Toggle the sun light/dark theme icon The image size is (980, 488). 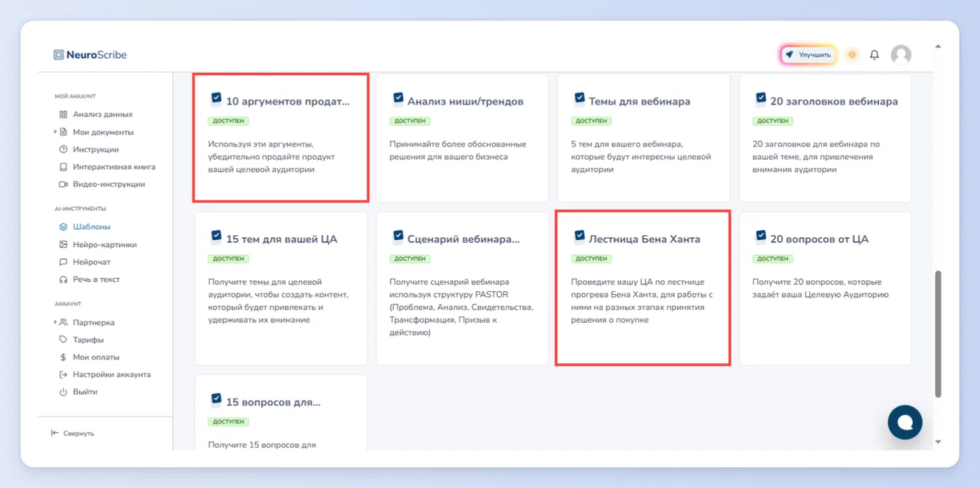852,55
